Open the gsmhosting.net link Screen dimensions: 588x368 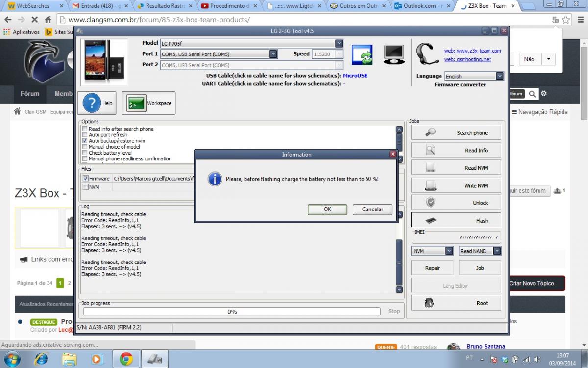[x=467, y=59]
